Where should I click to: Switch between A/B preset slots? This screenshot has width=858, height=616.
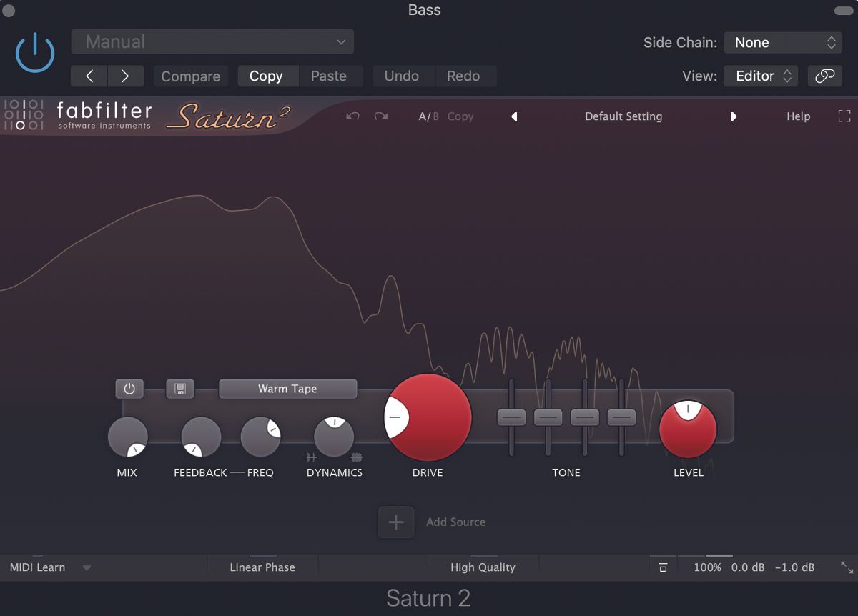pos(428,116)
